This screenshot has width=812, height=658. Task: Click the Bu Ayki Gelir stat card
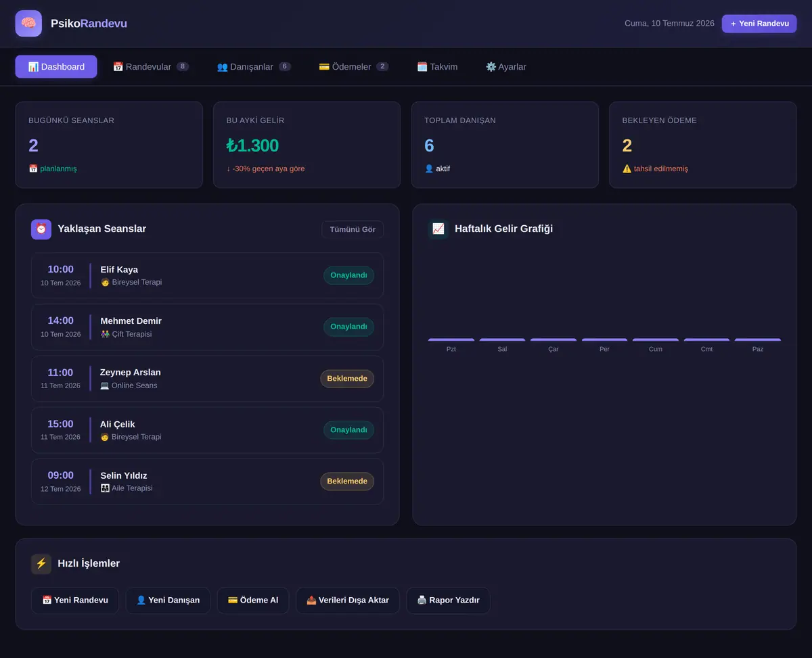point(307,145)
